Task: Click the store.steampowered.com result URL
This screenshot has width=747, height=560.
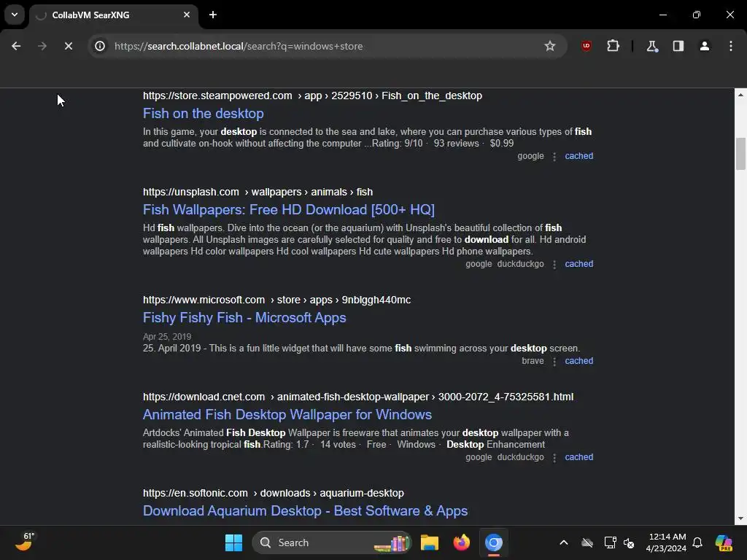Action: coord(312,96)
